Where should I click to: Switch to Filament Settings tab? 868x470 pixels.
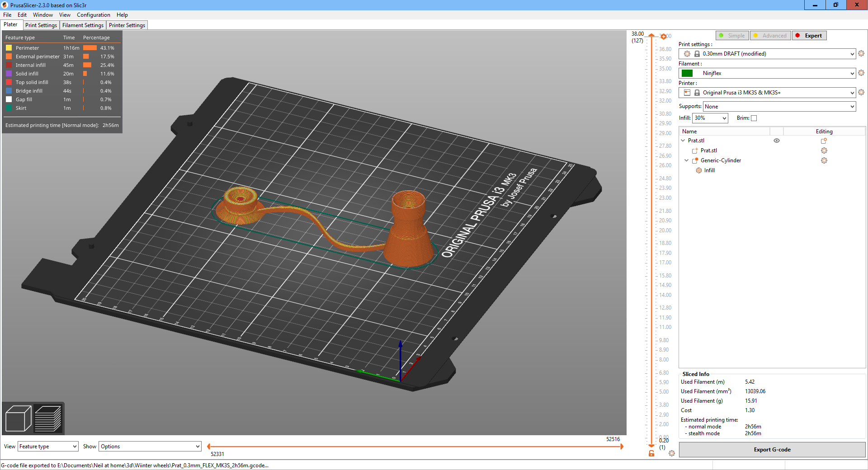[83, 25]
